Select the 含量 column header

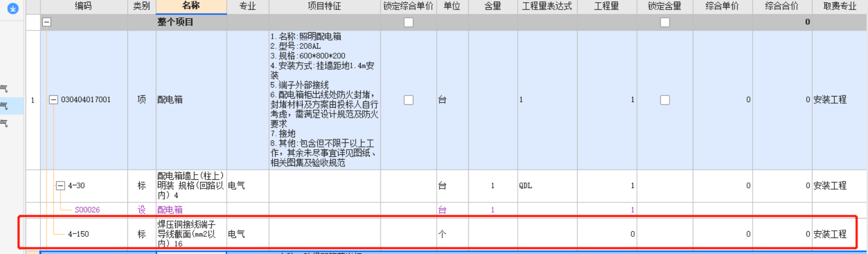click(492, 7)
